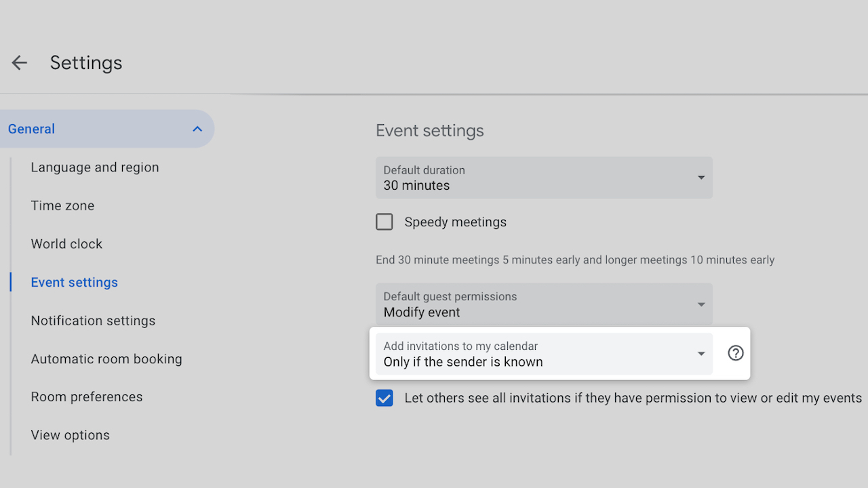Click the Default guest permissions dropdown arrow

[701, 304]
